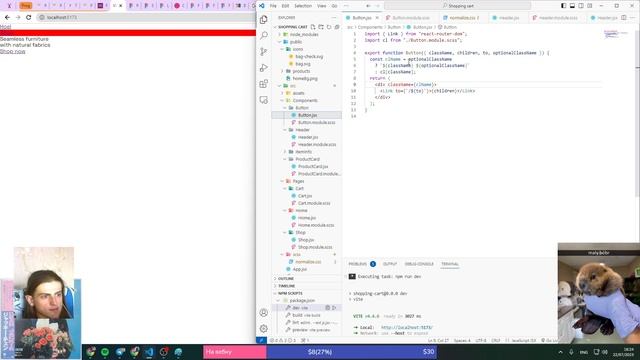Switch to the Button.module.scss editor tab
This screenshot has width=640, height=360.
411,18
